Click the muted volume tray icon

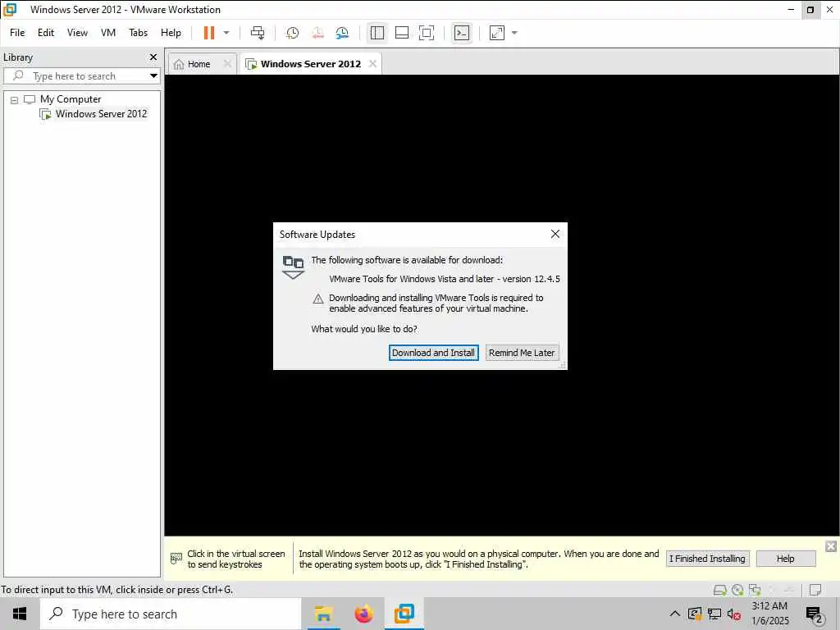click(734, 614)
